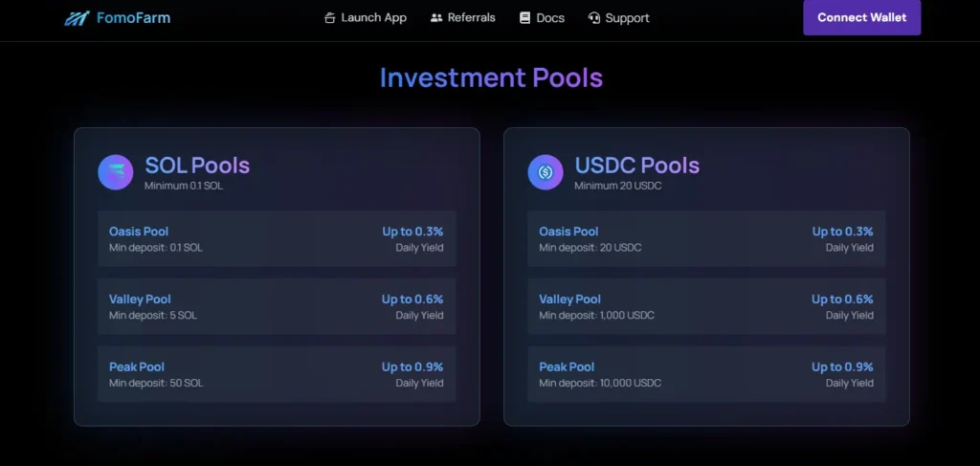Image resolution: width=980 pixels, height=466 pixels.
Task: Click the USDC Pools coin icon
Action: tap(546, 172)
